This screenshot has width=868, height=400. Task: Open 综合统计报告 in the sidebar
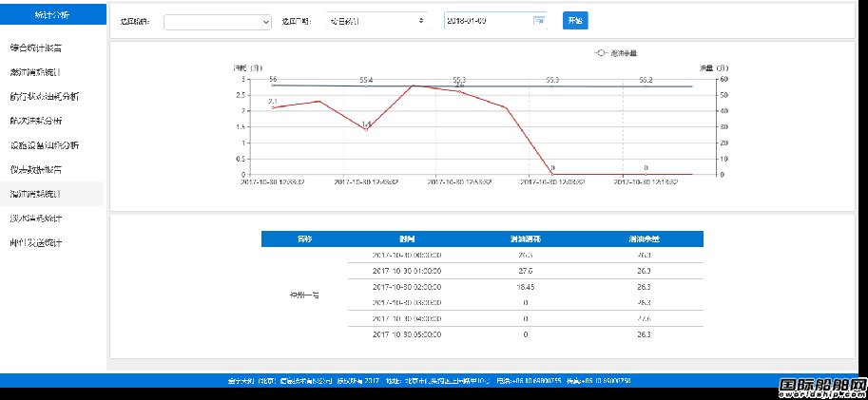coord(36,47)
